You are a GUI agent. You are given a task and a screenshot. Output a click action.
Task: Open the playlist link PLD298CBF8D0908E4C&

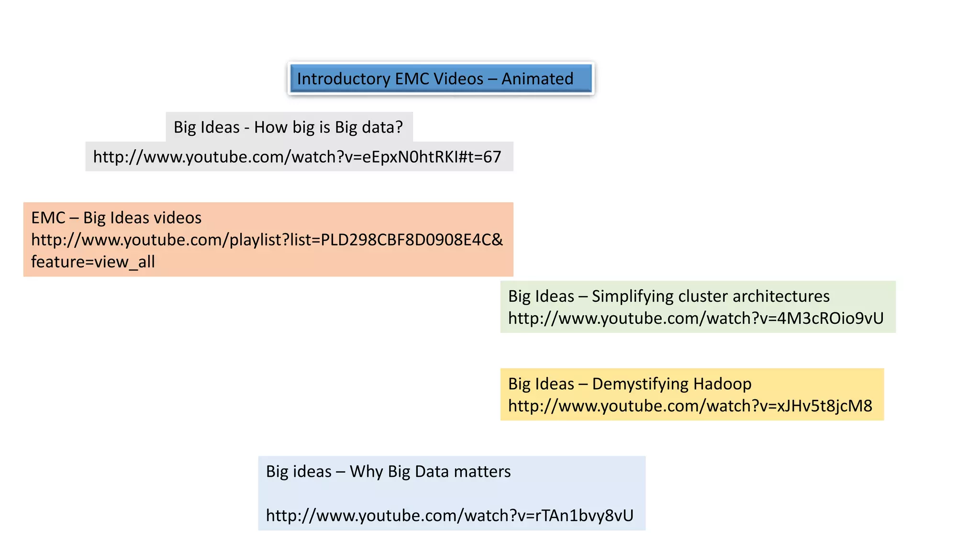(267, 240)
